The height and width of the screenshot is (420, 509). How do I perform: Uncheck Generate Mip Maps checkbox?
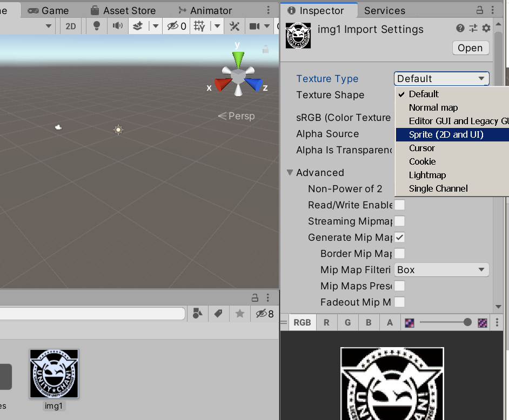[x=400, y=238]
